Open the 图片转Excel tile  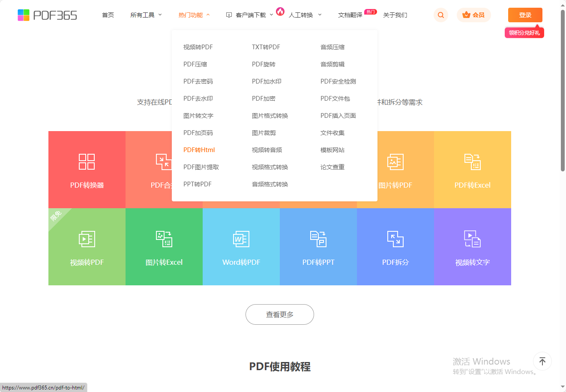(x=164, y=247)
